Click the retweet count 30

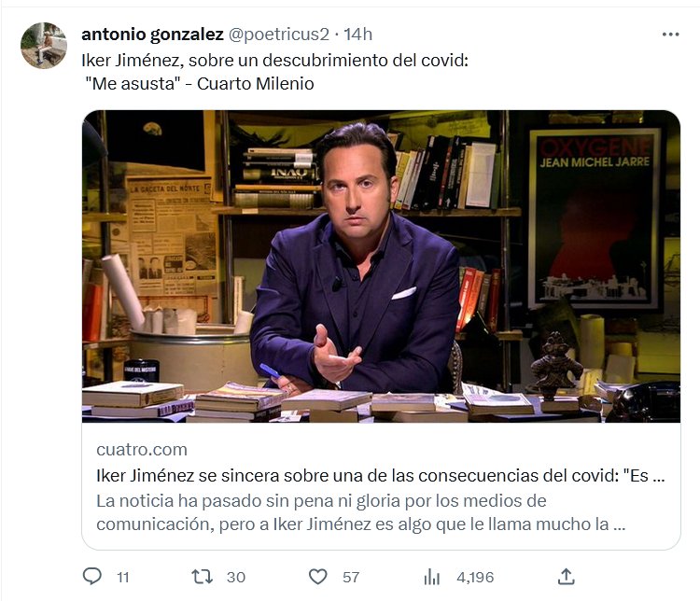tap(236, 577)
